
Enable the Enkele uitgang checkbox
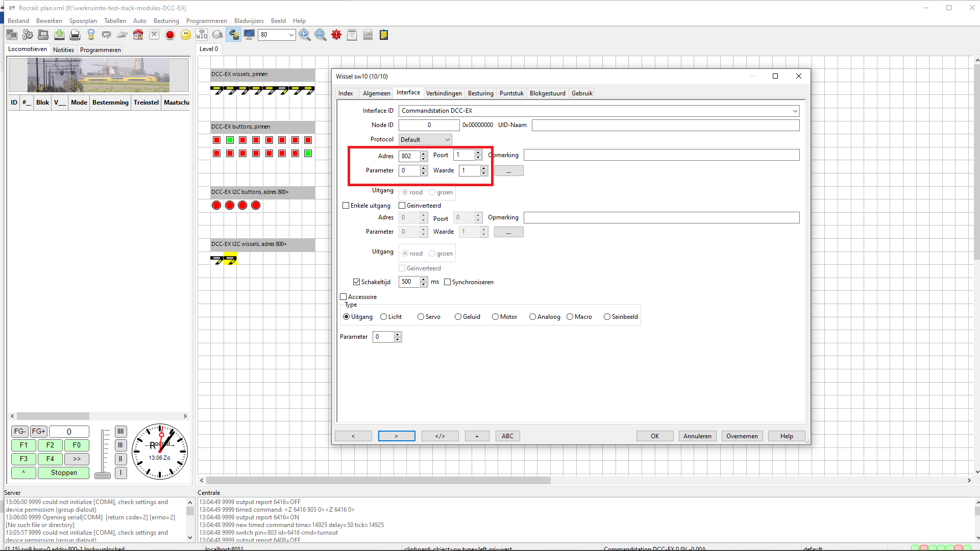346,206
